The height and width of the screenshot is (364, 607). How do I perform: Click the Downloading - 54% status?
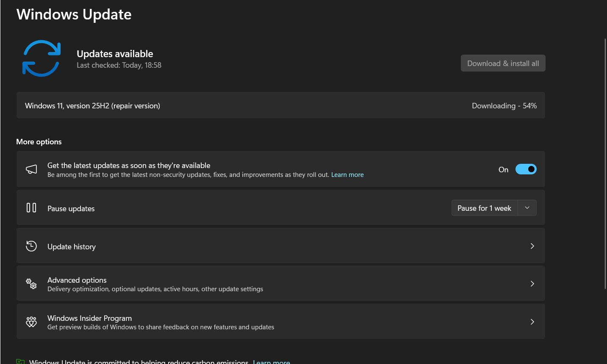[x=504, y=106]
